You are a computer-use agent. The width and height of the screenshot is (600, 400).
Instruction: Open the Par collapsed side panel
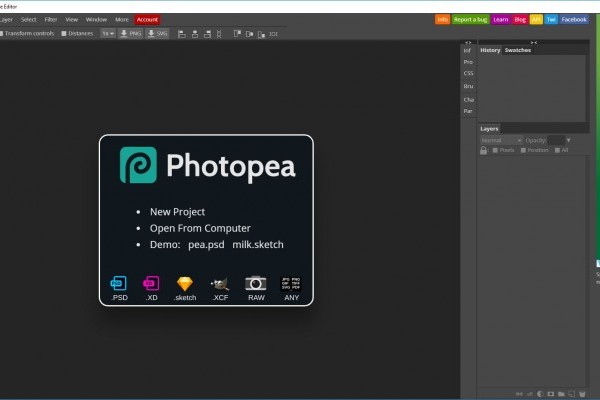point(468,111)
